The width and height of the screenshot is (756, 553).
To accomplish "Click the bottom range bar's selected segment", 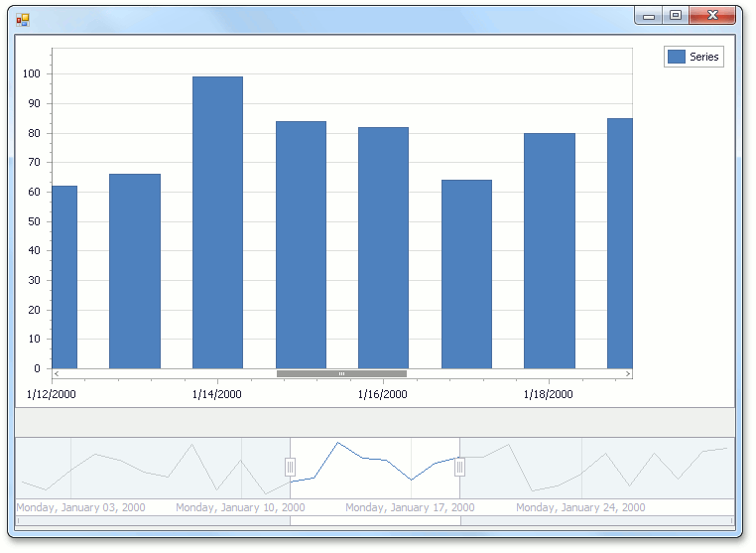I will [x=375, y=520].
